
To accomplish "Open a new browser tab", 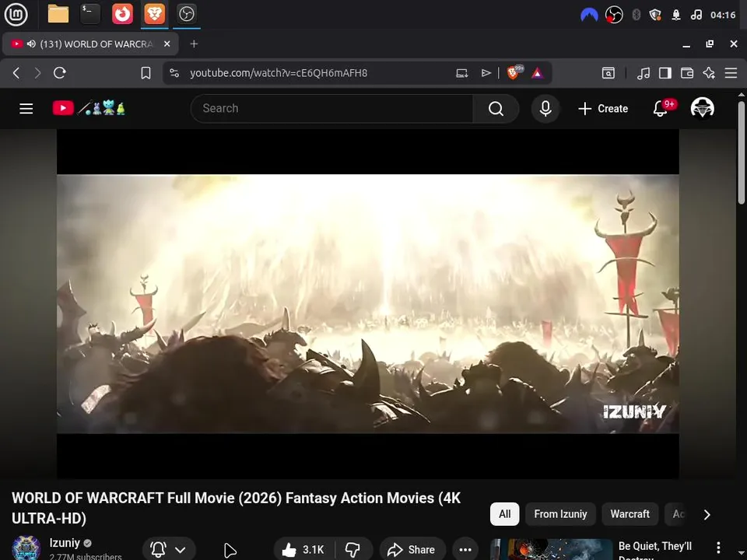I will pos(194,44).
